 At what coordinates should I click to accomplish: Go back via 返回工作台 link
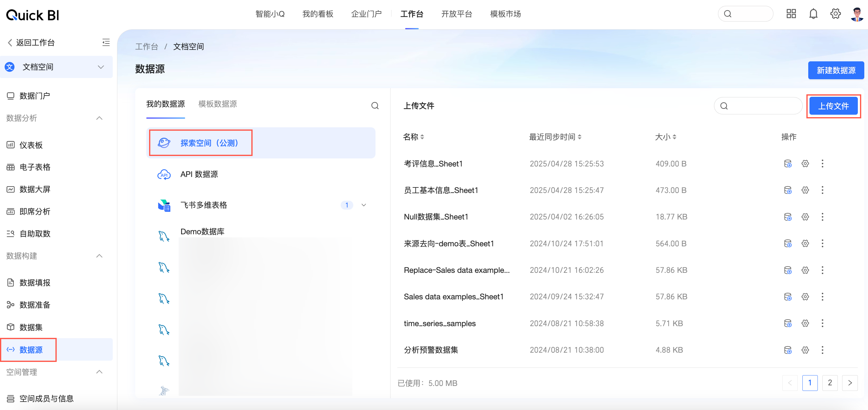(31, 42)
